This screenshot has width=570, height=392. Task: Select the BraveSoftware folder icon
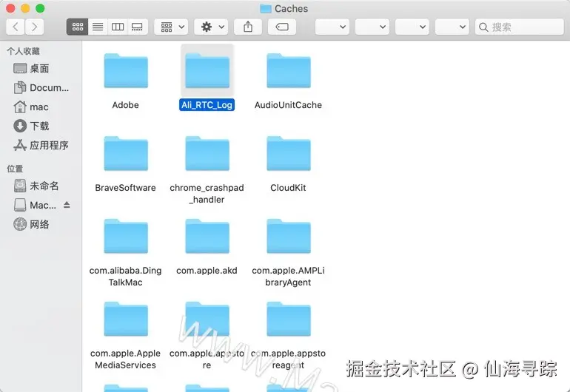pos(126,153)
